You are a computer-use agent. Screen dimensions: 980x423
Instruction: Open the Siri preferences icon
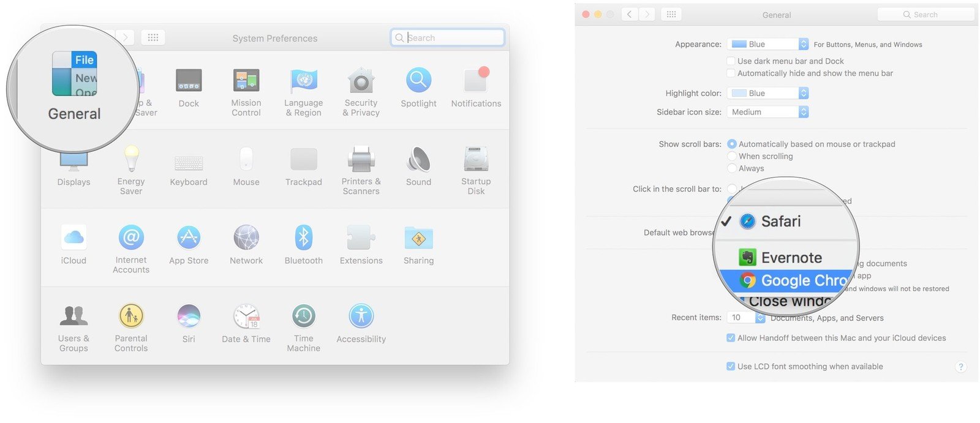[x=189, y=323]
